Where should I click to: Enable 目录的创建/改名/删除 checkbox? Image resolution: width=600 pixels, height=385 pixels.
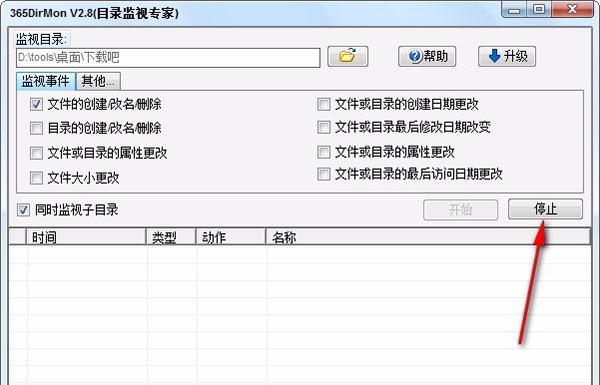click(x=36, y=128)
